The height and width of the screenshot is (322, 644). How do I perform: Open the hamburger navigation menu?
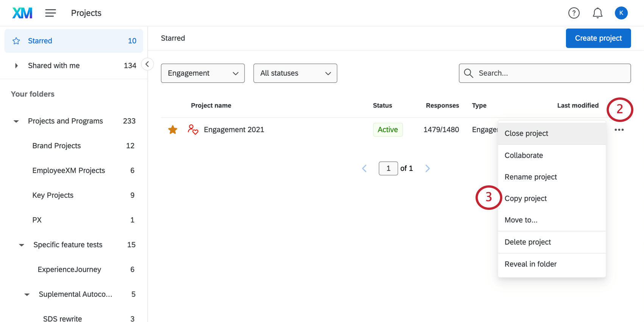click(x=50, y=13)
